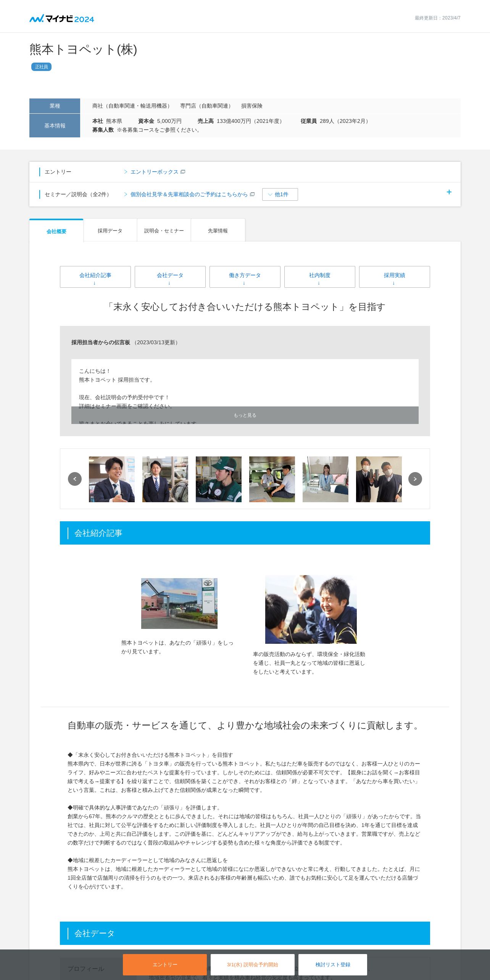Screen dimensions: 490x980
Task: Open photo of woman at reception desk
Action: (326, 479)
